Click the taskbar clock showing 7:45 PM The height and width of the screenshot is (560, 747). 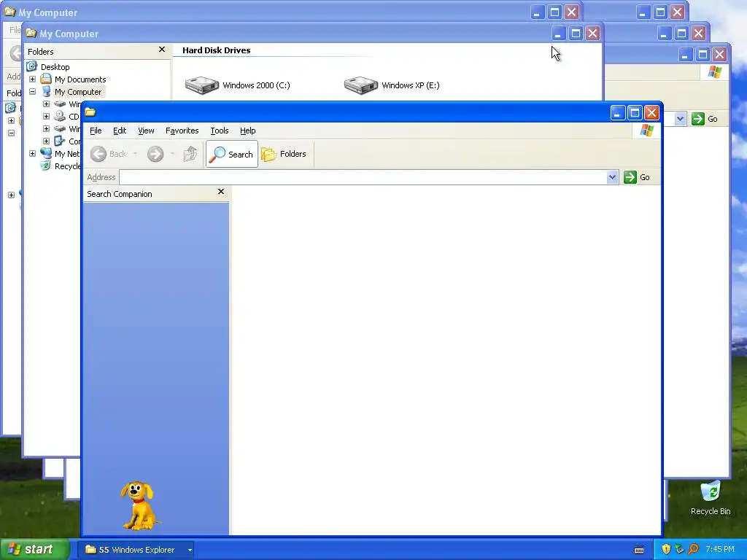point(720,550)
